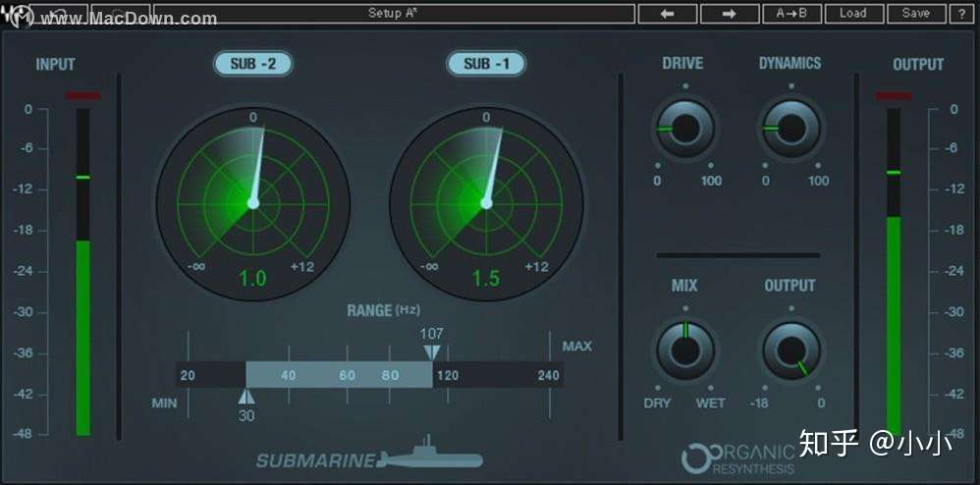Click the Output gain knob
This screenshot has height=485, width=980.
point(791,350)
